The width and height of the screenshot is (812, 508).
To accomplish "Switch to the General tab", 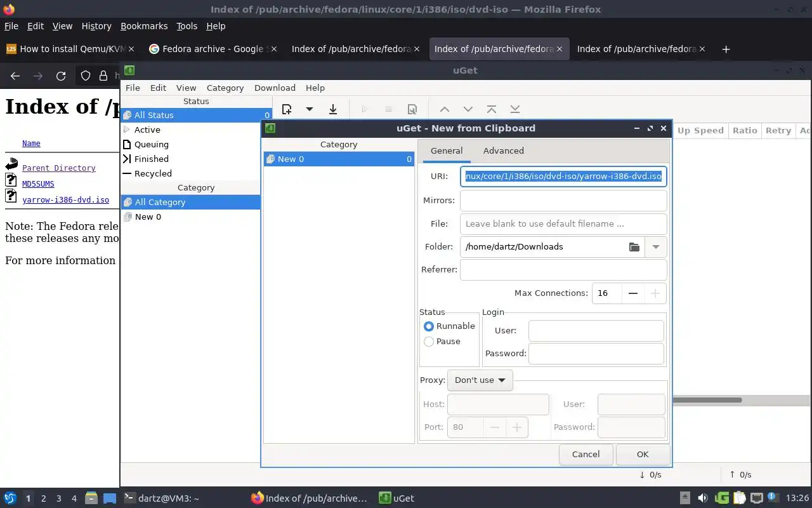I will (x=447, y=150).
